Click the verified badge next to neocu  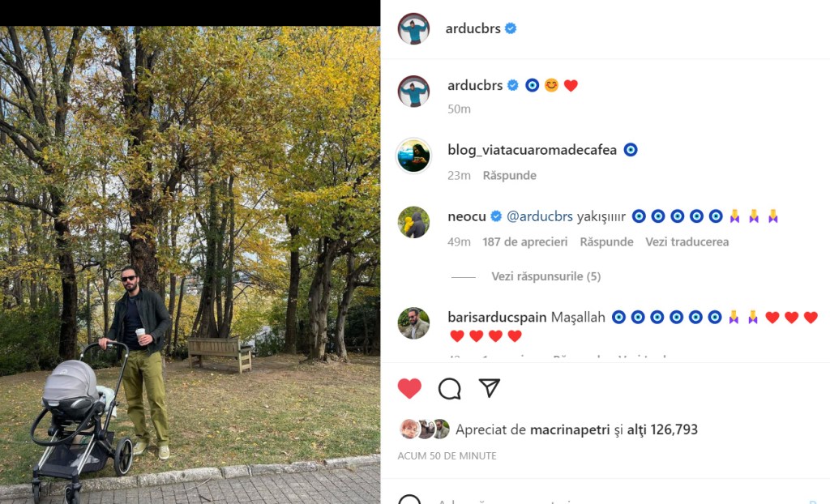[496, 216]
